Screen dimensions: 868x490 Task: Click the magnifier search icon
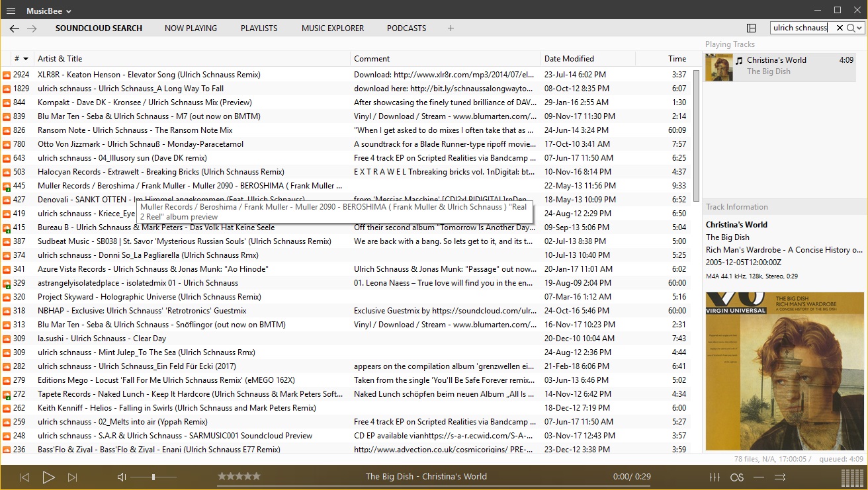pyautogui.click(x=850, y=28)
